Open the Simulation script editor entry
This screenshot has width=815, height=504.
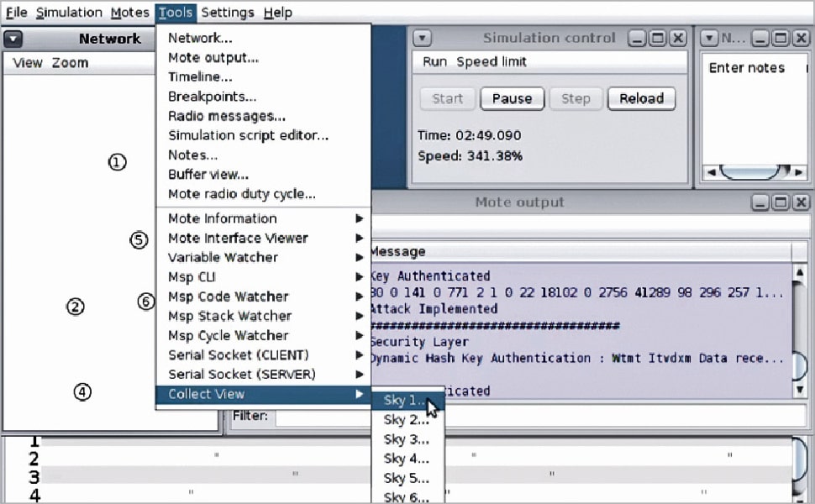pos(248,135)
